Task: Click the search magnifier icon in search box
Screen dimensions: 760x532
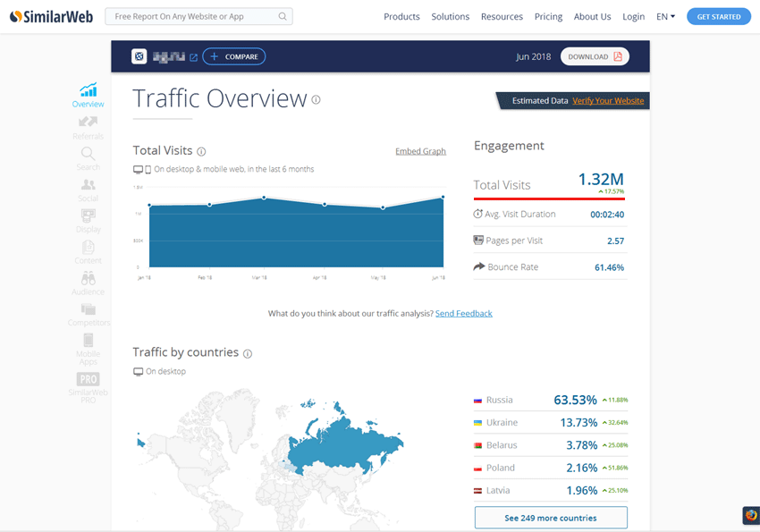Action: [283, 16]
